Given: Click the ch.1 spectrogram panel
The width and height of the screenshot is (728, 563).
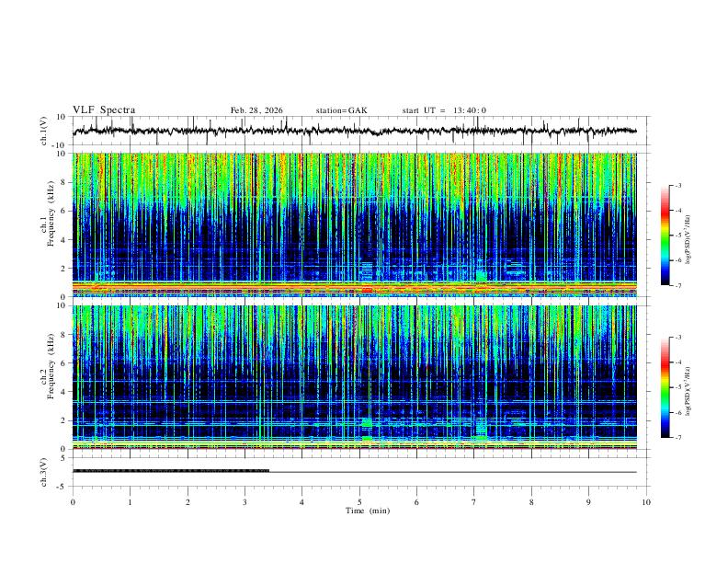Looking at the screenshot, I should (x=354, y=224).
